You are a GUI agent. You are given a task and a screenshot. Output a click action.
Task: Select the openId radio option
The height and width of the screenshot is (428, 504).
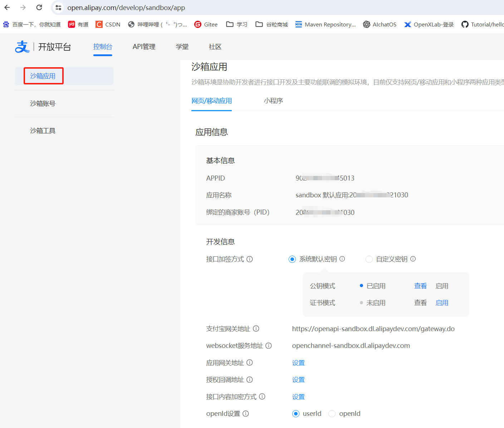(332, 414)
